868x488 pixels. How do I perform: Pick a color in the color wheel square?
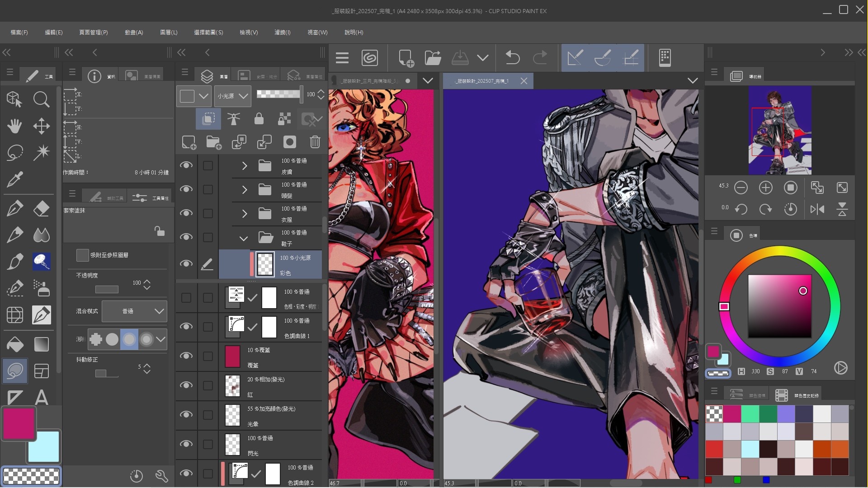[x=779, y=306]
